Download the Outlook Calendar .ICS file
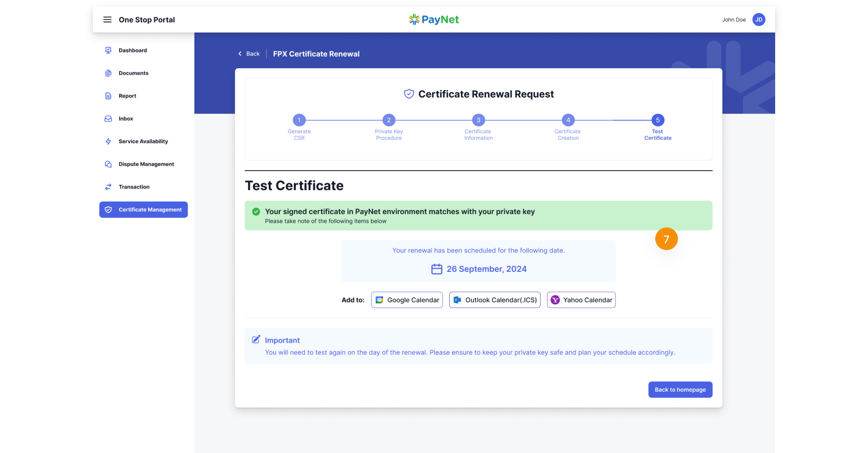This screenshot has height=453, width=868. pyautogui.click(x=494, y=300)
